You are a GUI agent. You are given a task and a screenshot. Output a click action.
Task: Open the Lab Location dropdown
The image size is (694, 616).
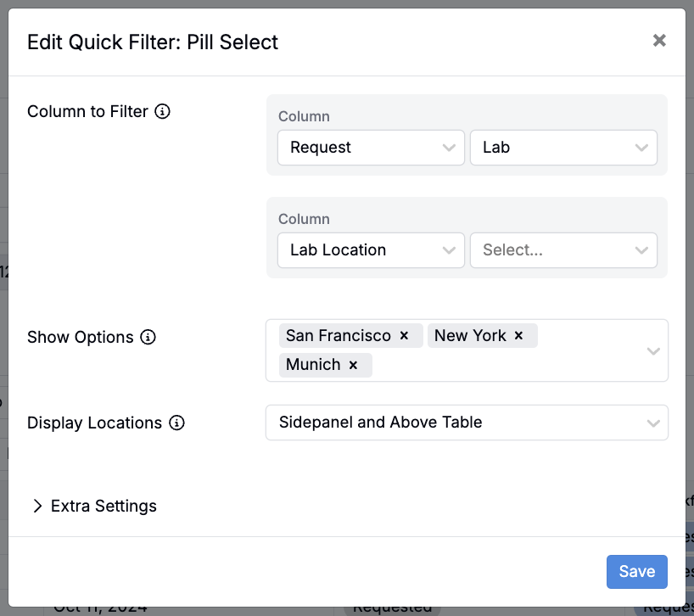point(371,250)
